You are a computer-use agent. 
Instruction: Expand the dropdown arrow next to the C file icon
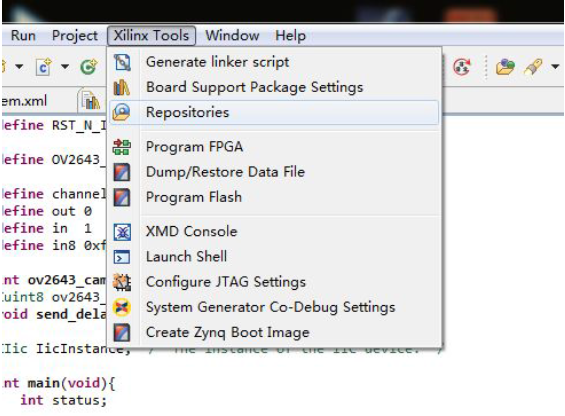click(65, 66)
